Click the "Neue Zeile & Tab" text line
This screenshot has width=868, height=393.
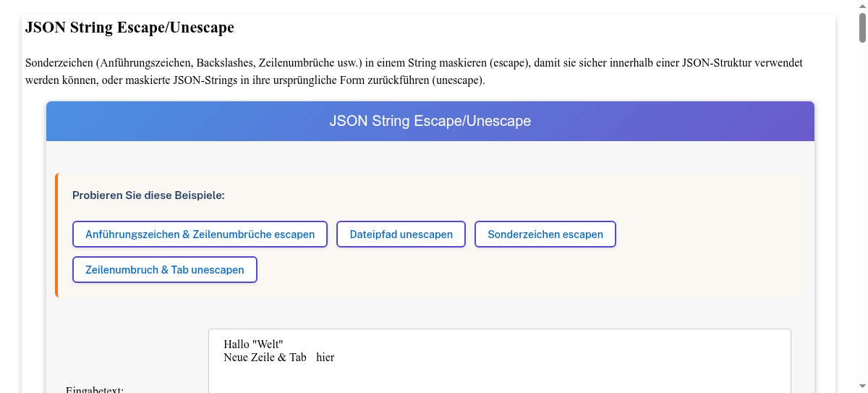265,357
